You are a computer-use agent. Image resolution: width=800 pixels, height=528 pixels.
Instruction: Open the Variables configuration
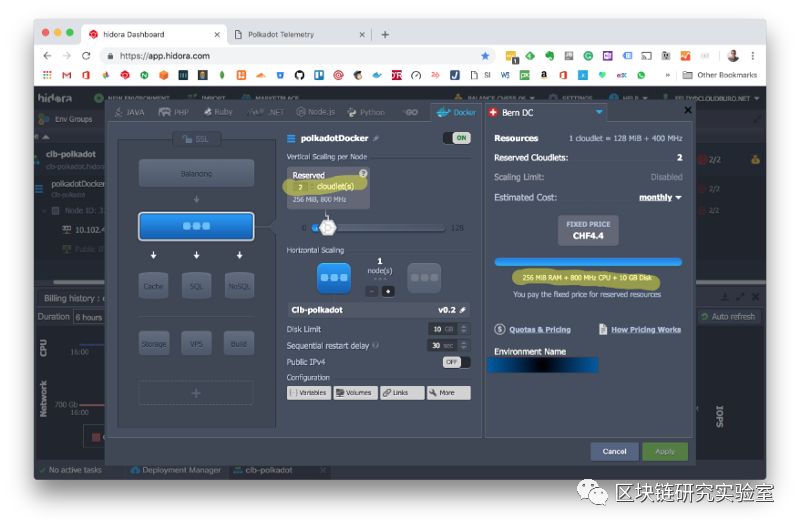pos(309,393)
